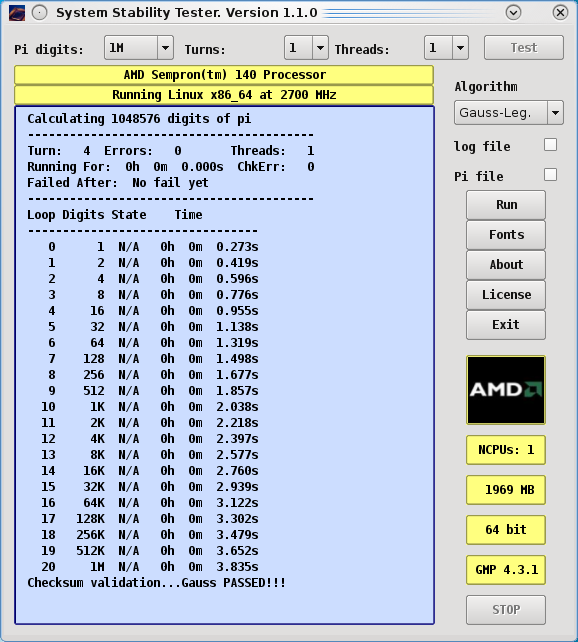Click the GMP 4.3.1 version label
This screenshot has height=642, width=578.
[x=506, y=570]
